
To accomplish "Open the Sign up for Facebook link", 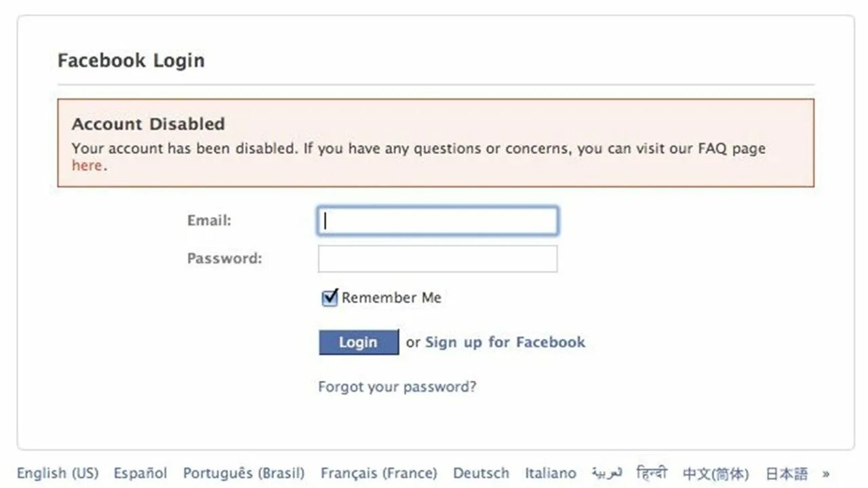I will pyautogui.click(x=505, y=342).
